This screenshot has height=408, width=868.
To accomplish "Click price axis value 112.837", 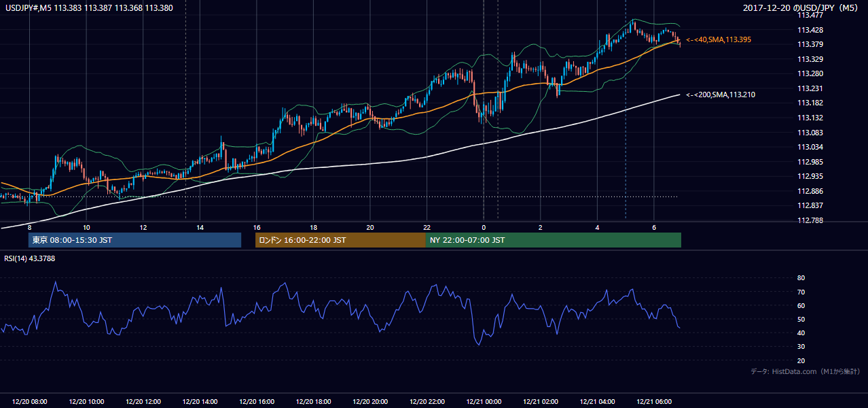I will coord(810,205).
